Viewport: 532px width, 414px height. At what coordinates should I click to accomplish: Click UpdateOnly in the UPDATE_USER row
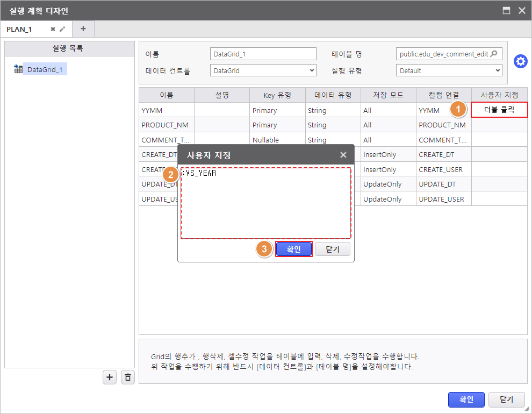(389, 199)
